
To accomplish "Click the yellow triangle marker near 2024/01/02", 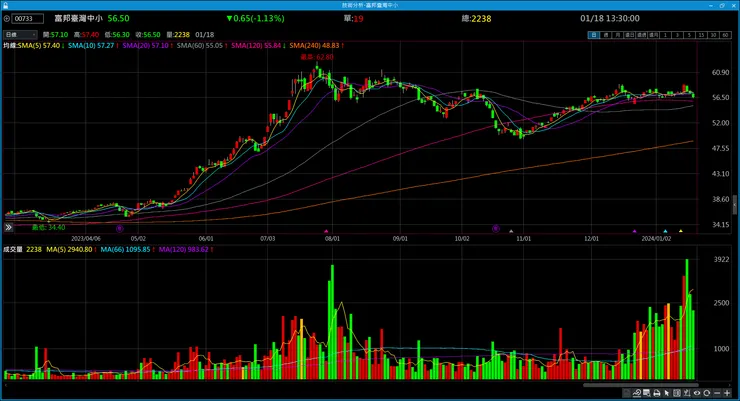I will tap(681, 231).
